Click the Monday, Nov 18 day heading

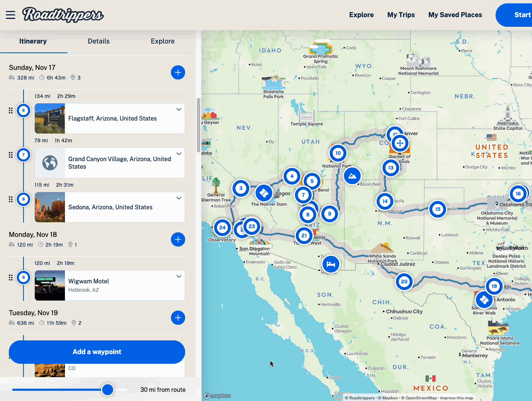coord(33,234)
